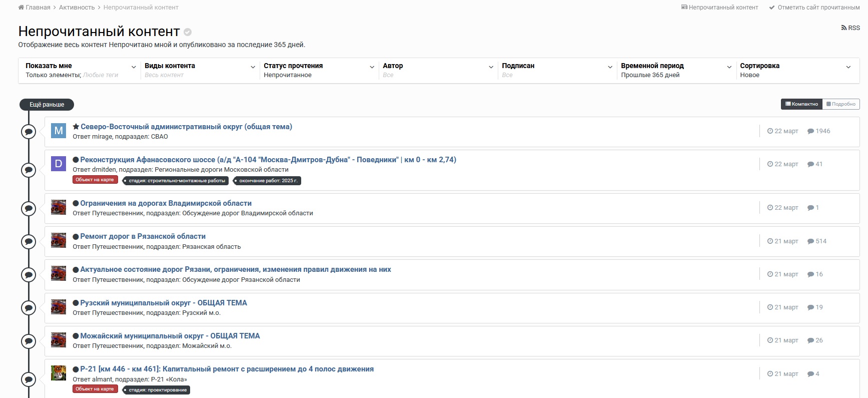Click unread dot of Ограничения на дорогах topic
868x398 pixels.
[76, 203]
